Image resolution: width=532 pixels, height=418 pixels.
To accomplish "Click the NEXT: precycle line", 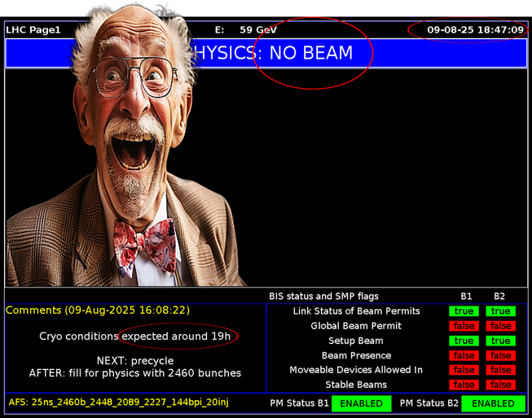I will pyautogui.click(x=137, y=361).
